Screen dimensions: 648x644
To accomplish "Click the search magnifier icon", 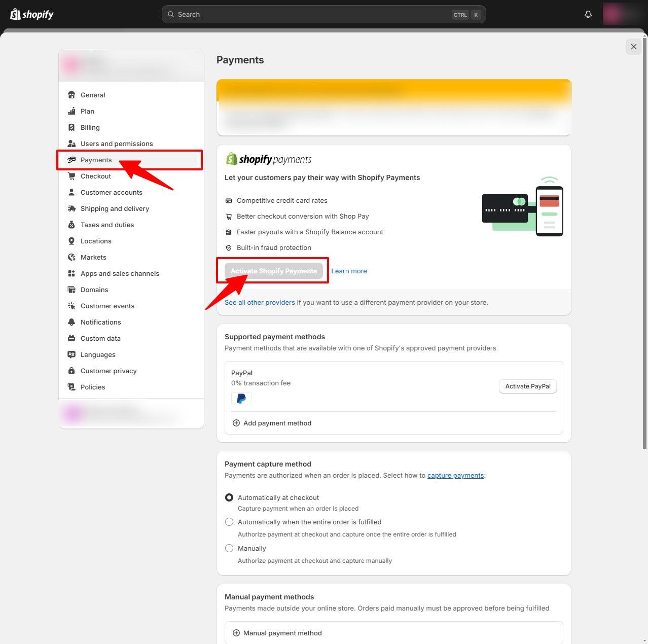I will [x=171, y=14].
